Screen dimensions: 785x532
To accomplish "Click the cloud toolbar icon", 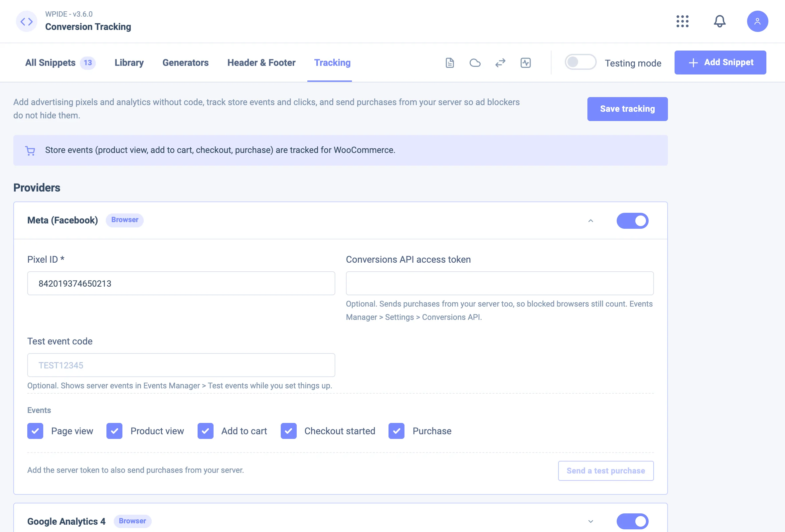I will point(475,63).
